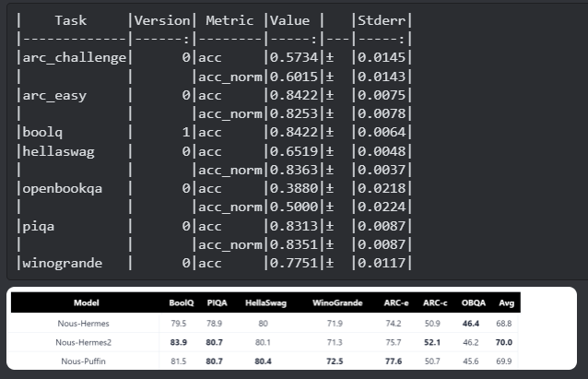588x379 pixels.
Task: Select the value 0.8351
Action: (x=294, y=244)
